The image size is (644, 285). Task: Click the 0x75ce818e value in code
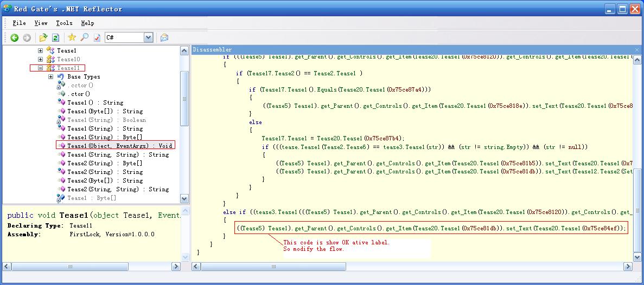pos(505,106)
